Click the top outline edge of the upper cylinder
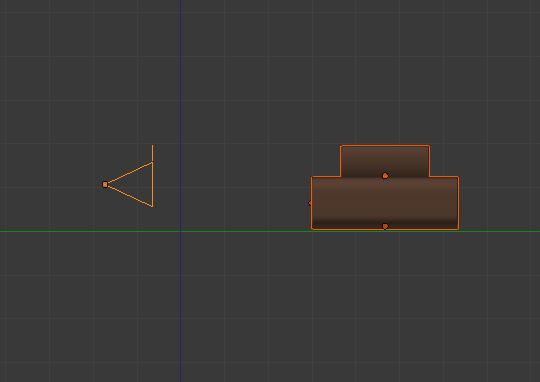This screenshot has width=540, height=382. [385, 146]
